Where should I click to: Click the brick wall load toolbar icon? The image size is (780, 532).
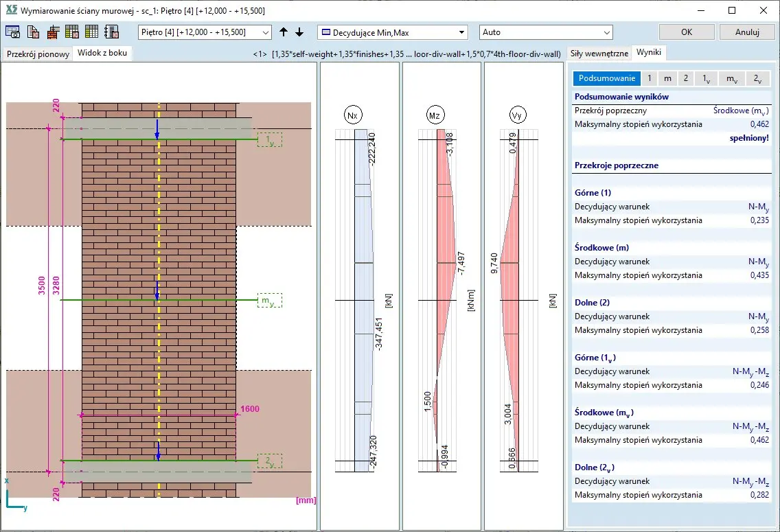[52, 32]
